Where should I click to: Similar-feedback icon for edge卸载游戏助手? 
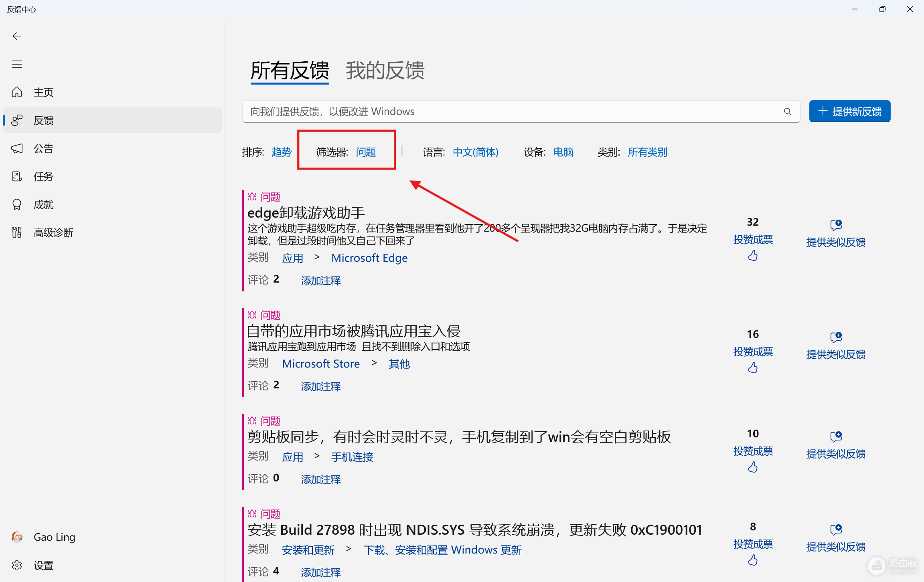click(836, 225)
